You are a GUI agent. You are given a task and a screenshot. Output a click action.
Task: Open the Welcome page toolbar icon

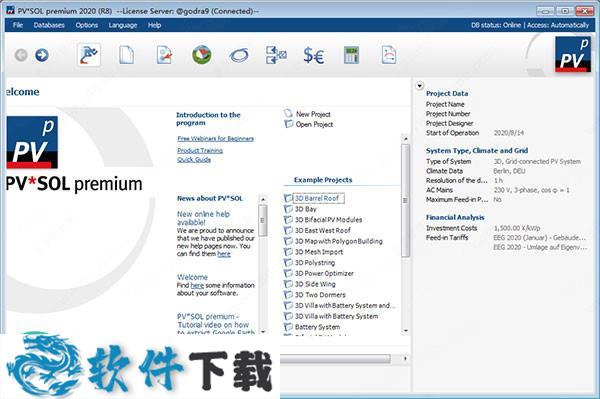click(89, 55)
